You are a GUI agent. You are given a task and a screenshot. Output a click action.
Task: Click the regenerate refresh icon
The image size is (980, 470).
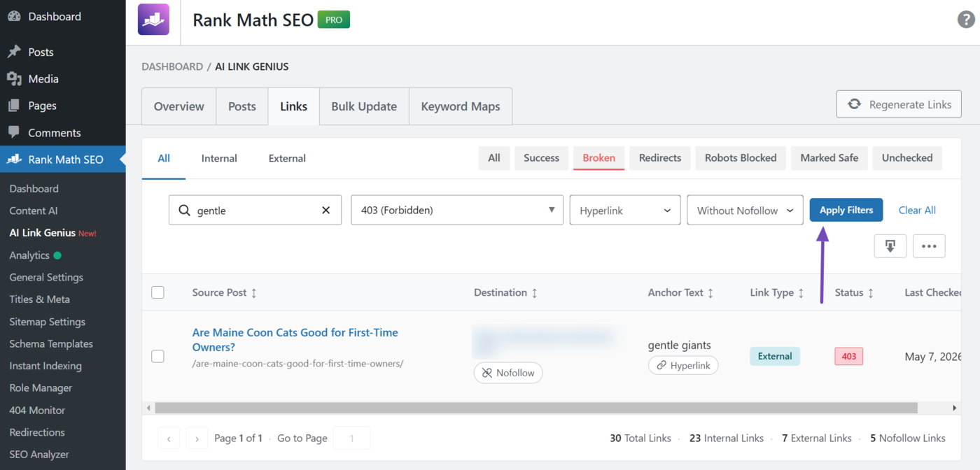pos(854,104)
